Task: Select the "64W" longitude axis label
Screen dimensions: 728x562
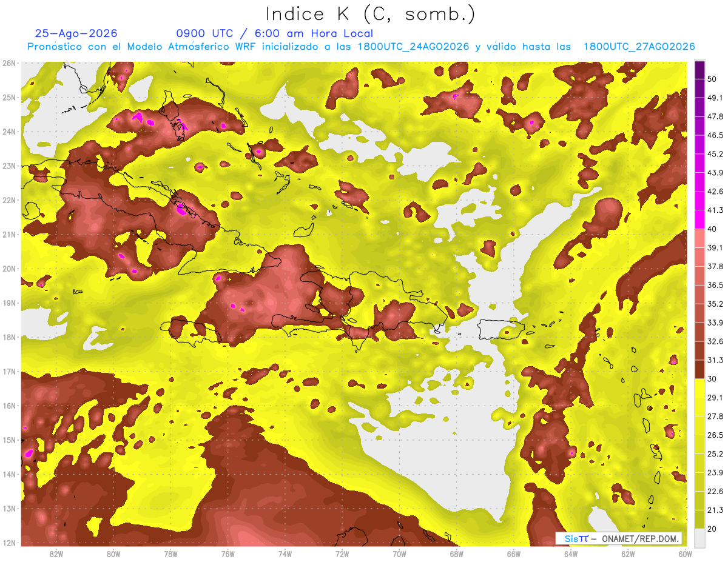Action: pos(571,554)
